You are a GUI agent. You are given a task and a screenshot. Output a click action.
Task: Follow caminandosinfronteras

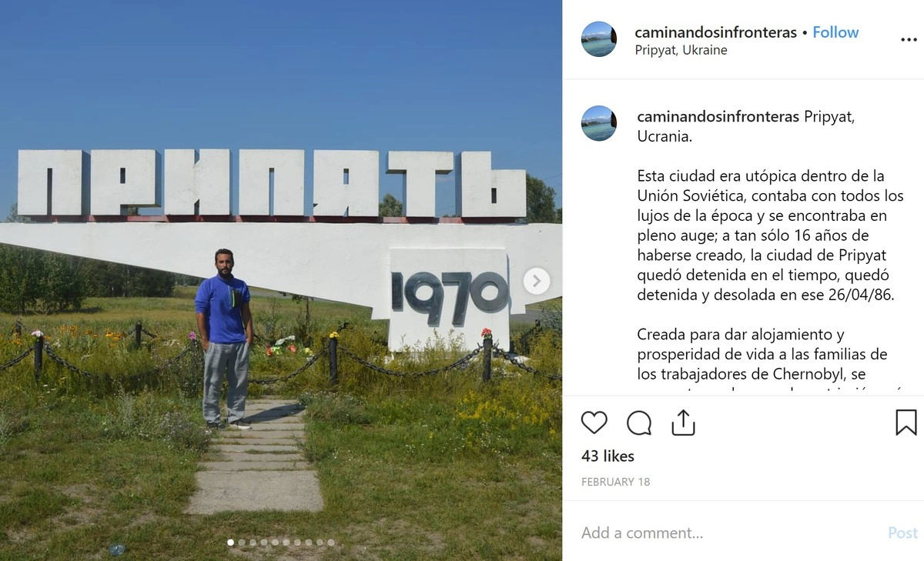(835, 32)
